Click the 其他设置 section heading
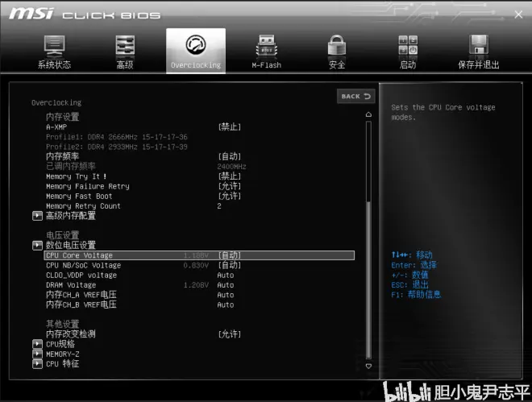Viewport: 532px width, 402px height. pyautogui.click(x=62, y=324)
